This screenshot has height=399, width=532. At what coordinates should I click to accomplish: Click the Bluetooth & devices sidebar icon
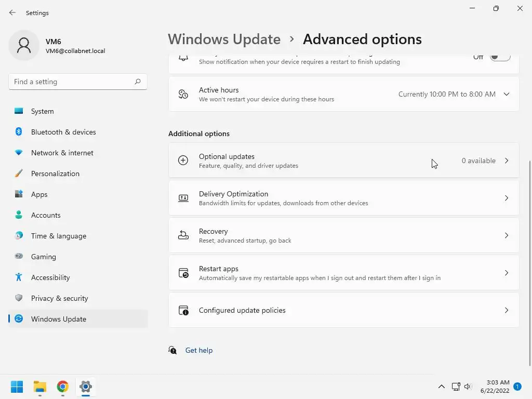tap(19, 132)
